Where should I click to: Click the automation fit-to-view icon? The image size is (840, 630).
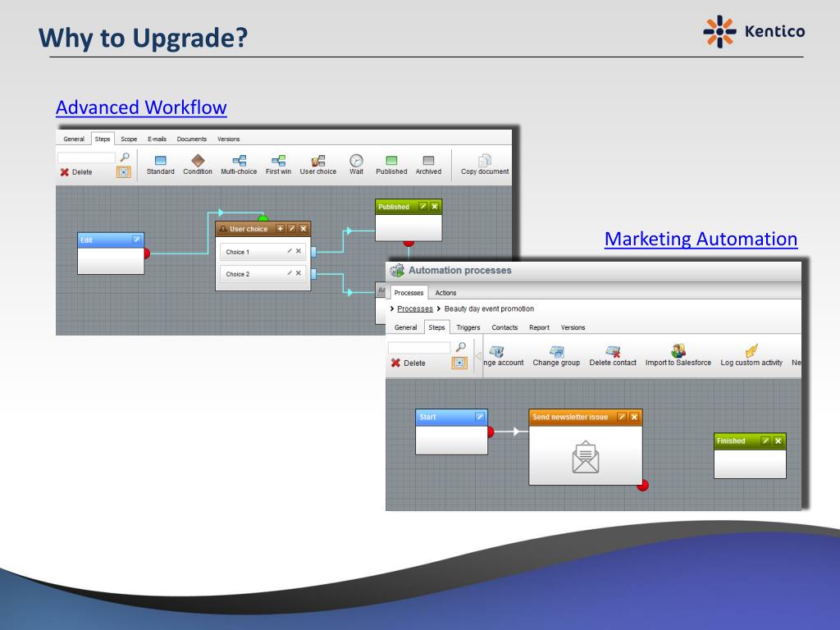pos(459,363)
